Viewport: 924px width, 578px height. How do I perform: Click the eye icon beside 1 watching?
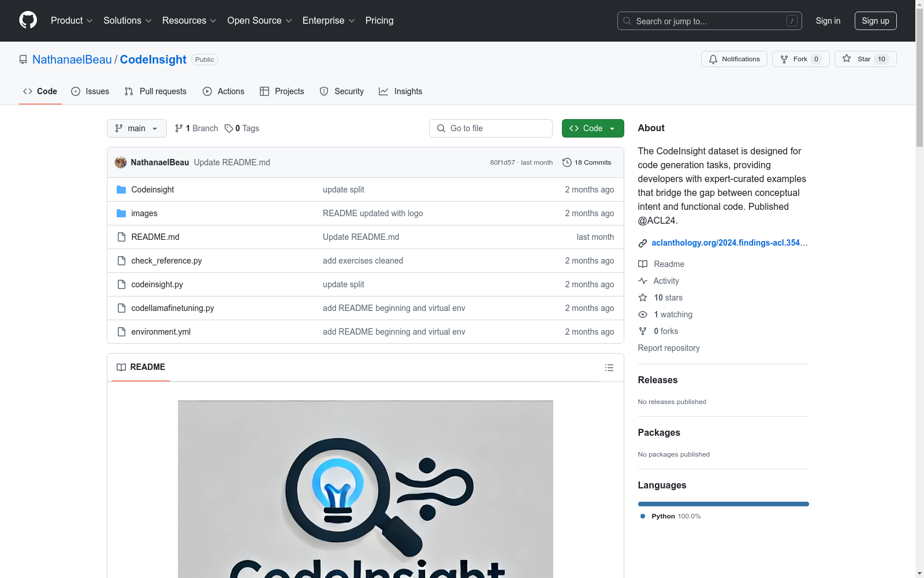pos(643,314)
